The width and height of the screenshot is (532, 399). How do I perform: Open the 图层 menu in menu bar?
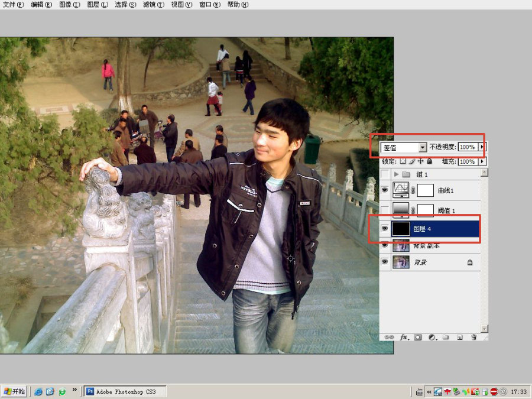(98, 4)
